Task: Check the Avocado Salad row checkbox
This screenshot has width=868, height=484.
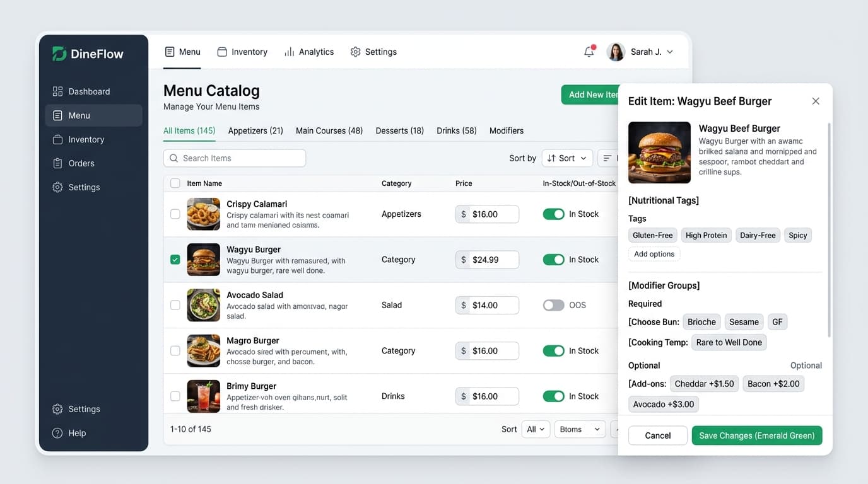Action: tap(175, 305)
